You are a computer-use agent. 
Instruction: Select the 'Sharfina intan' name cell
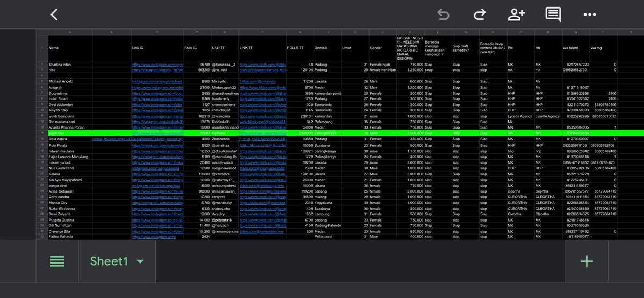pos(70,64)
